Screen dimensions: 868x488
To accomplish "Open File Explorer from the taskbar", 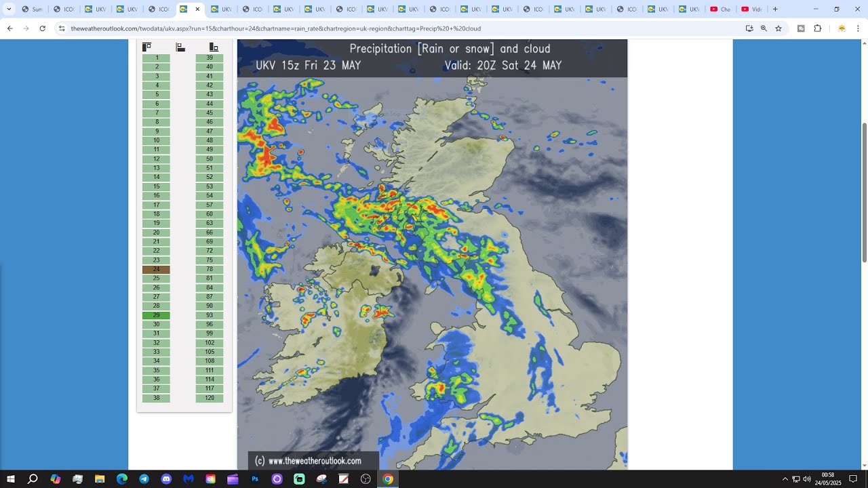I will point(100,479).
